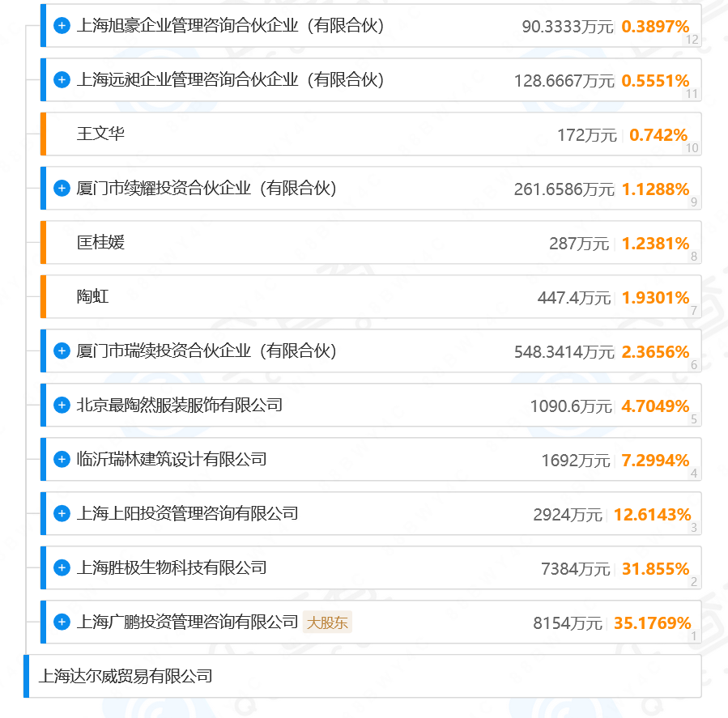Open 临沂瑞林建筑设计有限公司 company page
The height and width of the screenshot is (718, 728).
coord(172,460)
